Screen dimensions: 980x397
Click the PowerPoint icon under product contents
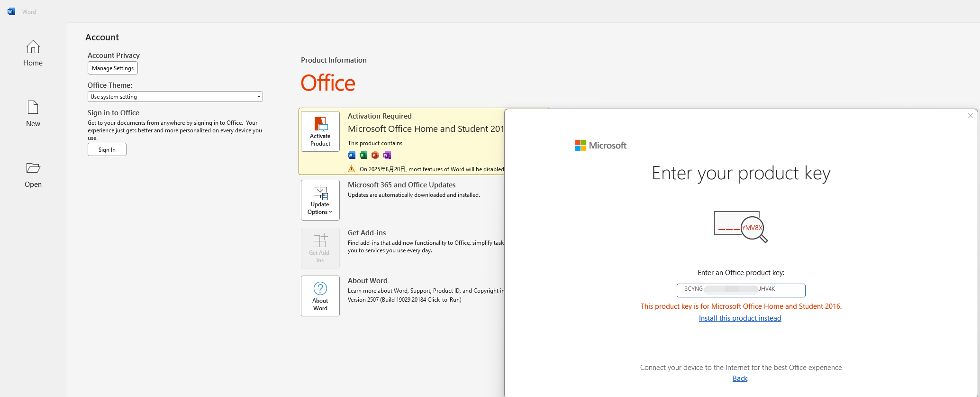[x=375, y=155]
